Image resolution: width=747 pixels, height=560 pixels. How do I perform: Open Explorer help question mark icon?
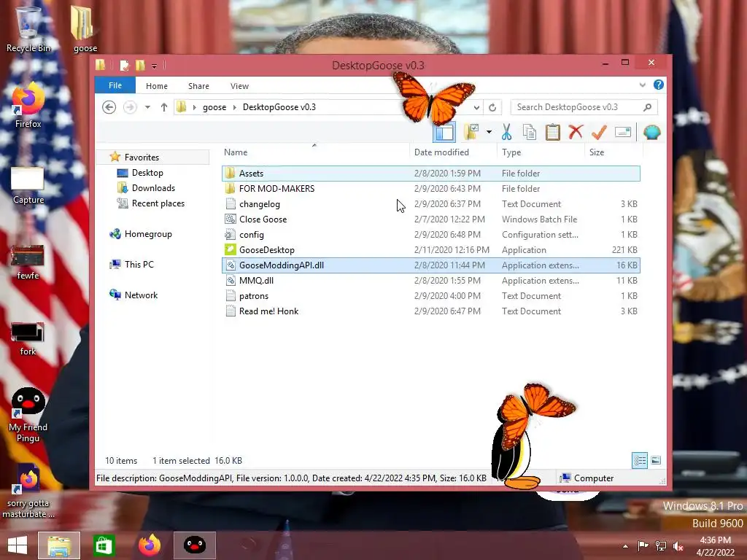659,85
